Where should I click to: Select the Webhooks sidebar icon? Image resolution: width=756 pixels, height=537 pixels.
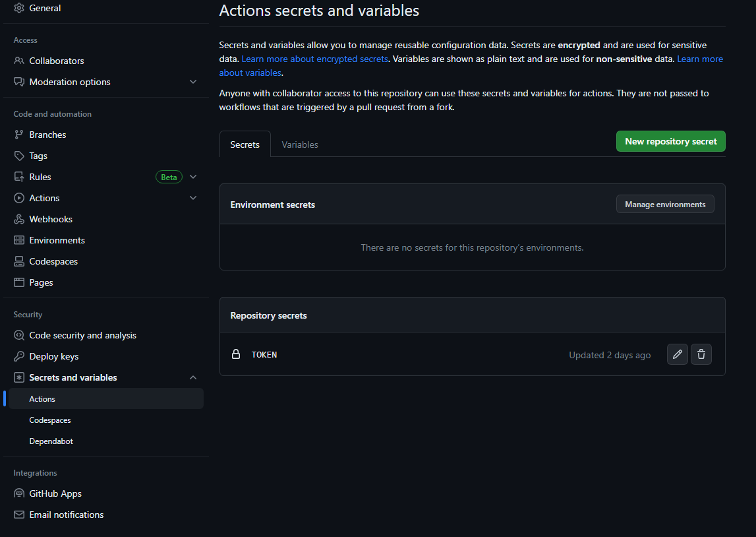15,218
